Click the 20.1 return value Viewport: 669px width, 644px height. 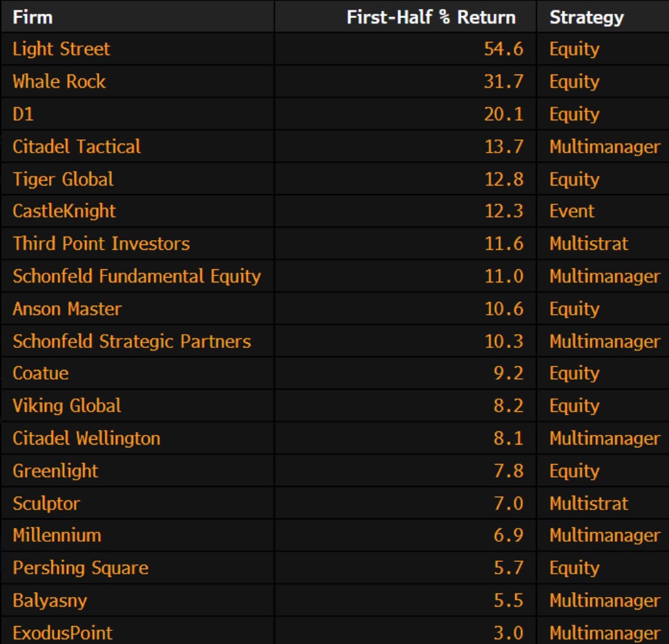[x=504, y=114]
